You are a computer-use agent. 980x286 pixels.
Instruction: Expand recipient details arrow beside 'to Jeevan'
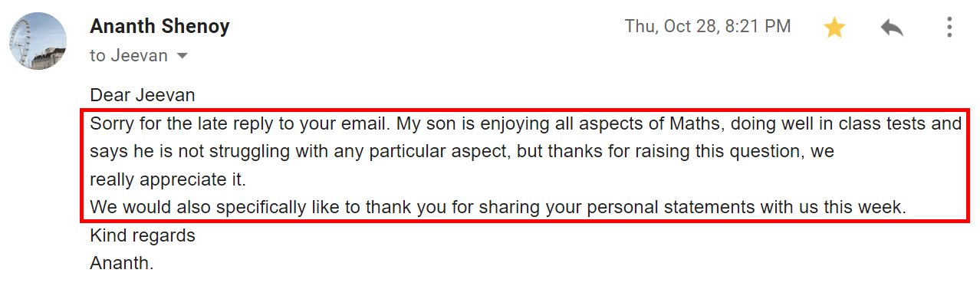(182, 56)
